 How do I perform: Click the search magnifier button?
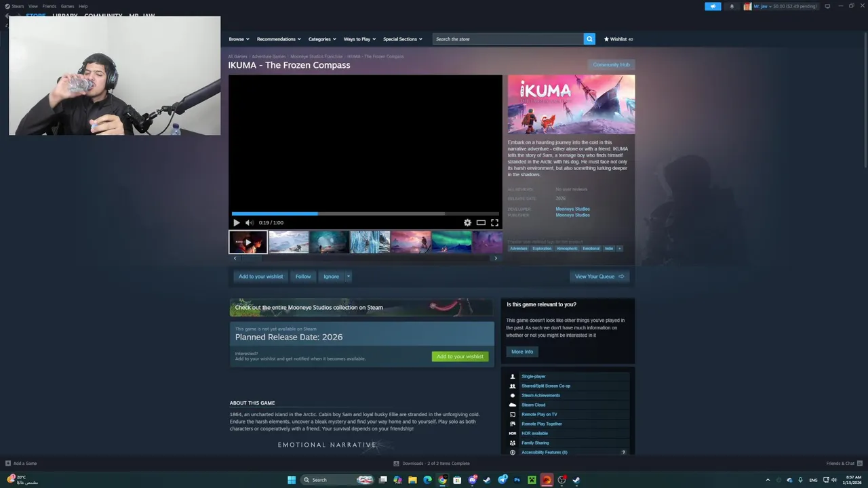pyautogui.click(x=589, y=39)
